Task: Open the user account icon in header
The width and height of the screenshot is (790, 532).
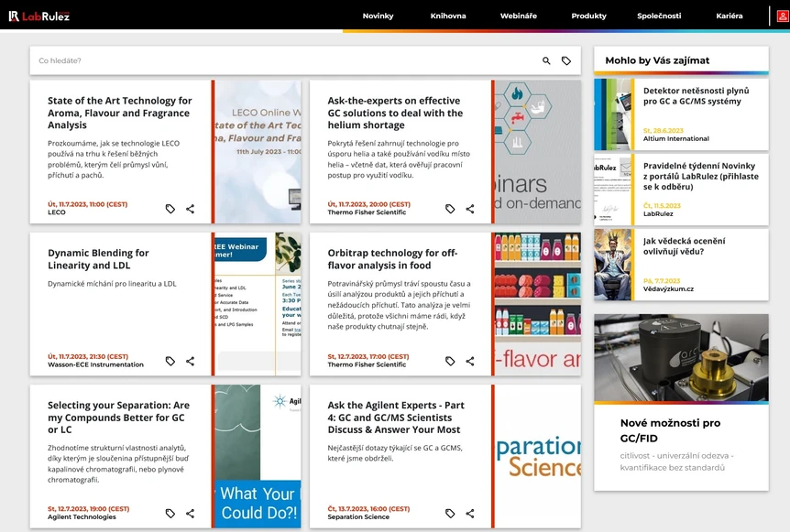Action: pyautogui.click(x=782, y=16)
